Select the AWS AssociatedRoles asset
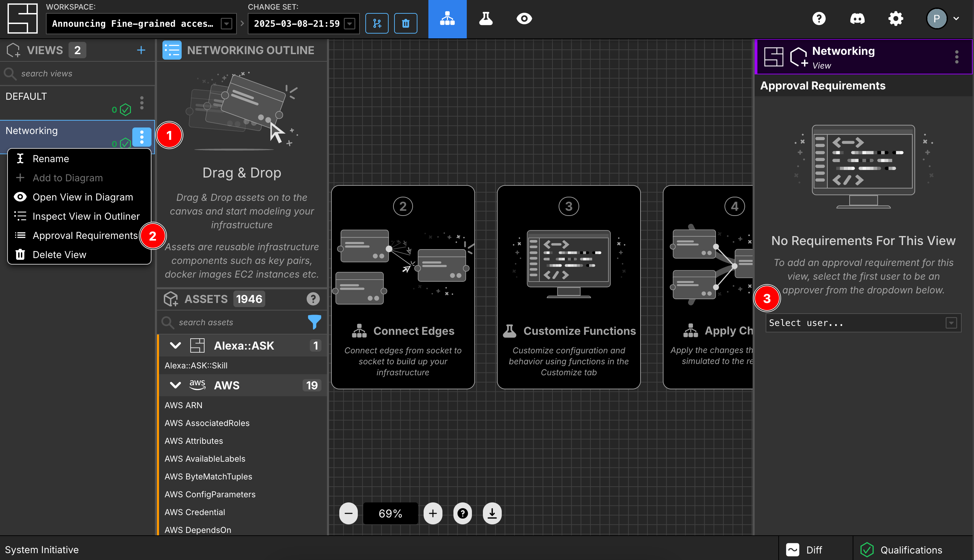The width and height of the screenshot is (974, 560). [x=243, y=423]
